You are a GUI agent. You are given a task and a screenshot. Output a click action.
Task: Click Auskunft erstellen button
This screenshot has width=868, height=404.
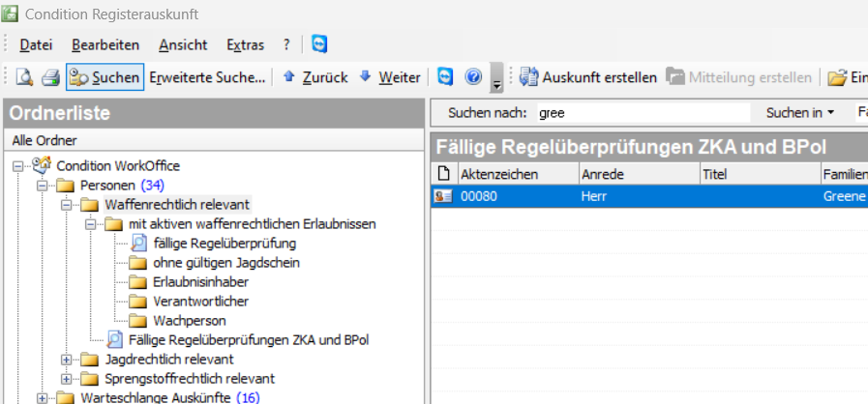click(x=588, y=77)
